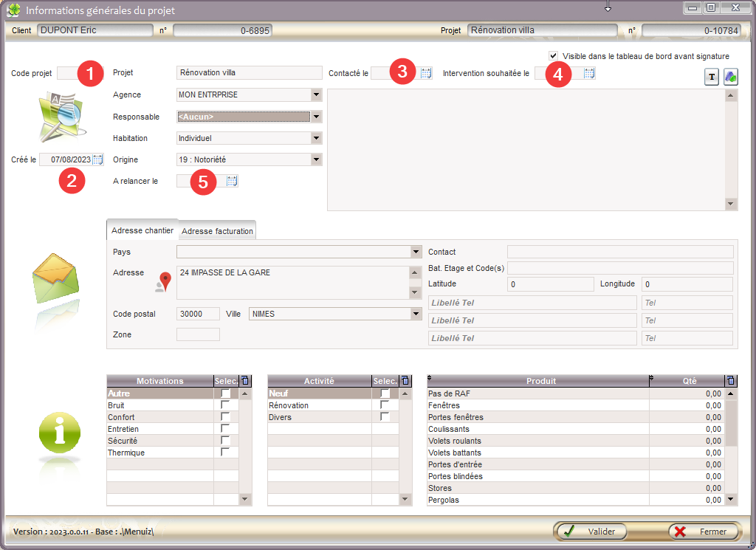756x550 pixels.
Task: Click the Latitude input field
Action: (x=551, y=284)
